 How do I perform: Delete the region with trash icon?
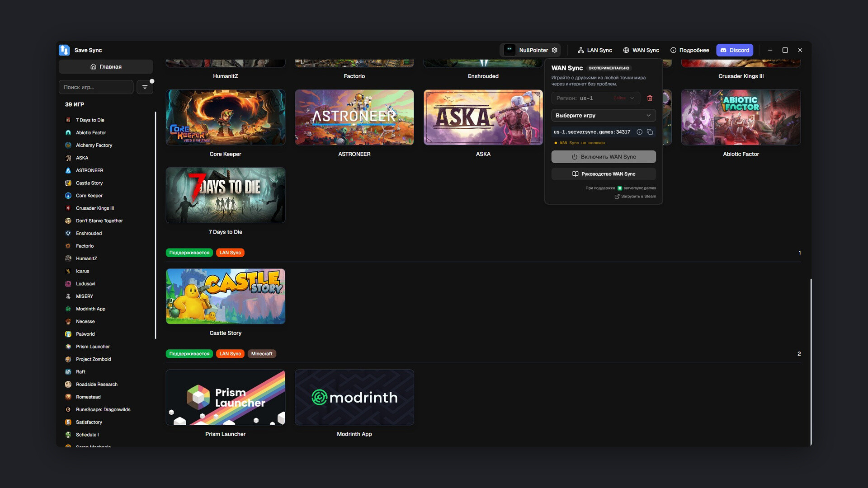click(x=650, y=98)
